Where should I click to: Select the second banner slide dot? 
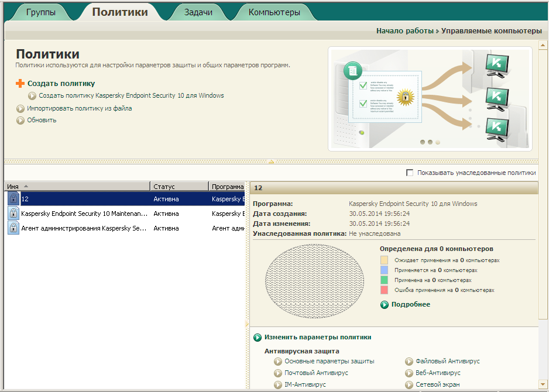click(430, 142)
